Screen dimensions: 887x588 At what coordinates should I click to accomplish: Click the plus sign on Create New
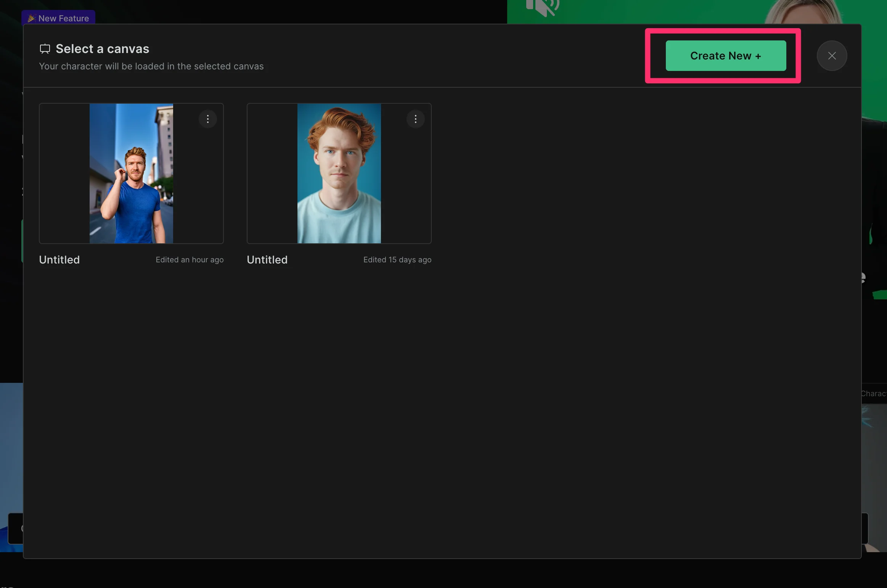(758, 56)
